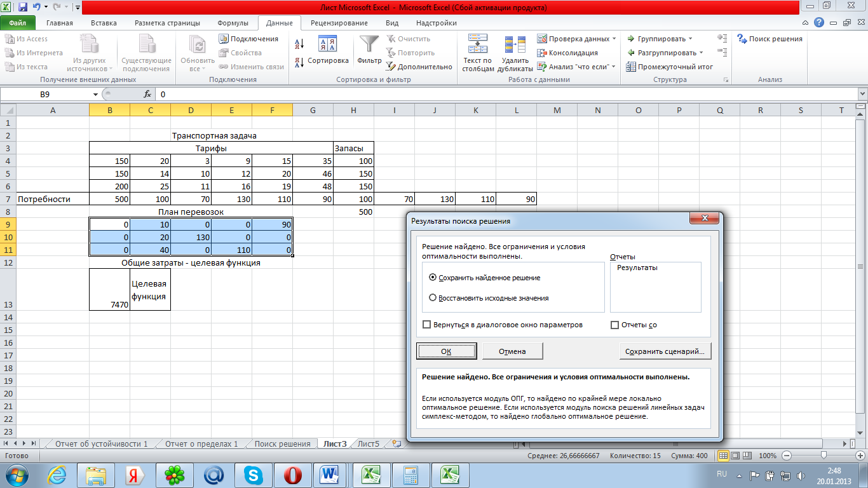
Task: Click the Save icon in quick access toolbar
Action: click(x=23, y=8)
